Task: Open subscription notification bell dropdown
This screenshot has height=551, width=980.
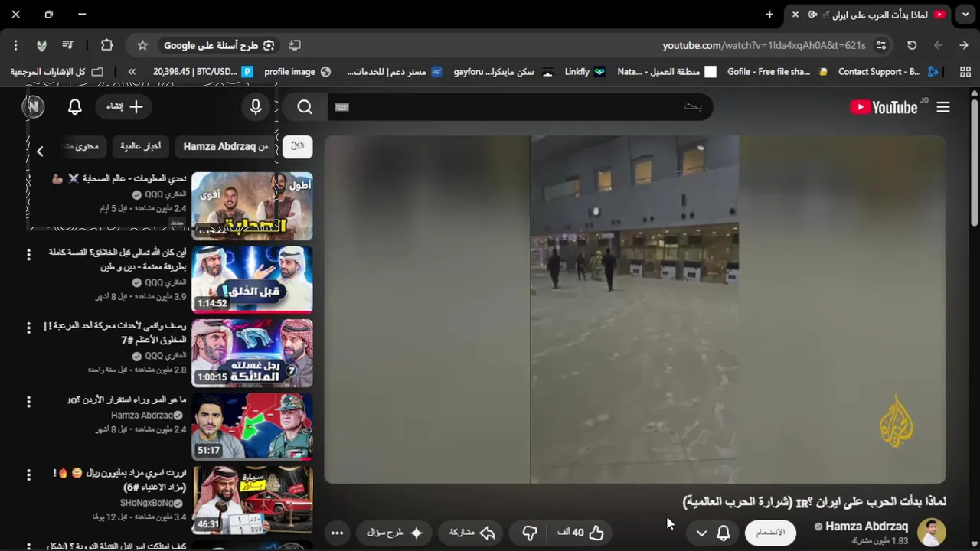Action: (712, 533)
